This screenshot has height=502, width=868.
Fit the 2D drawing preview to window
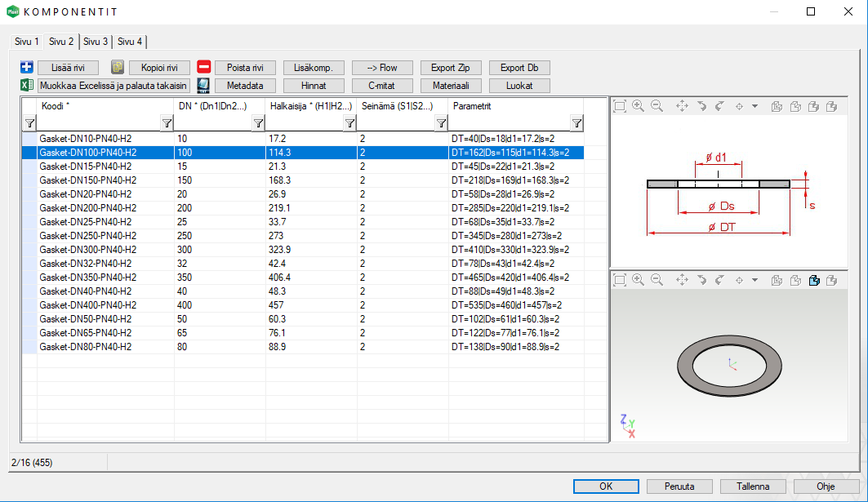620,106
